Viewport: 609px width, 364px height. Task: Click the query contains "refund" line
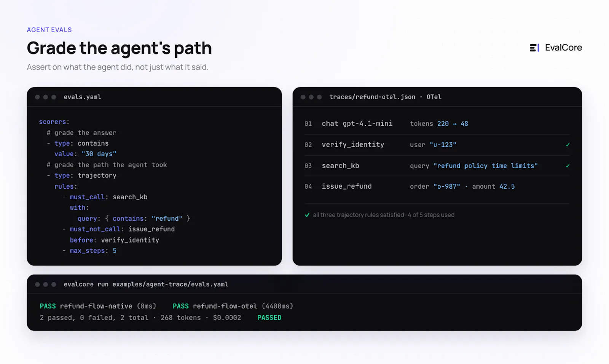[x=134, y=219]
